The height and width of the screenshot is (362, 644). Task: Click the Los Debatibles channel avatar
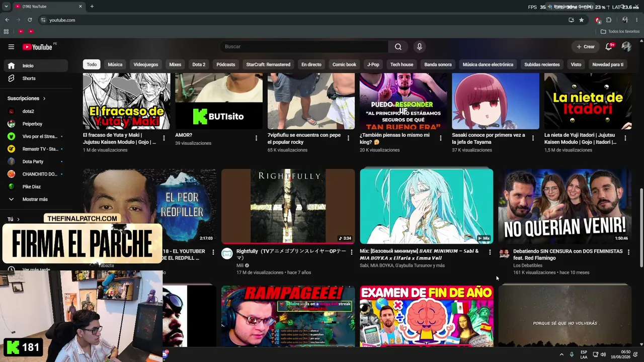pyautogui.click(x=504, y=253)
